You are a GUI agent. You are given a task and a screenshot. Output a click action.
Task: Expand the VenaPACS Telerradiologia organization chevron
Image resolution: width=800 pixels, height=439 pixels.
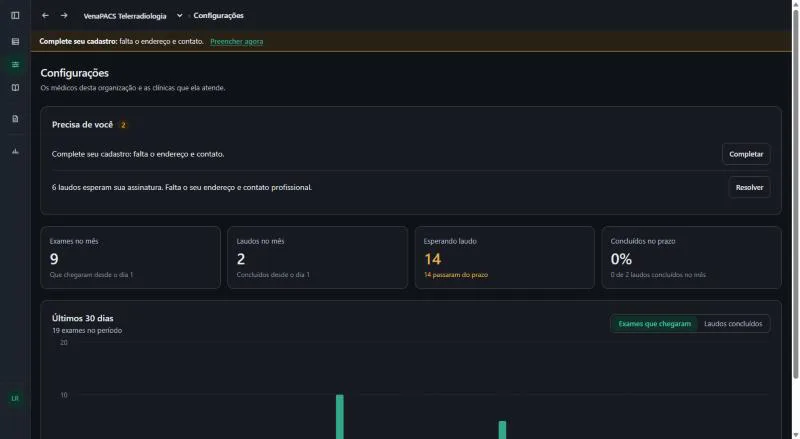click(x=180, y=15)
